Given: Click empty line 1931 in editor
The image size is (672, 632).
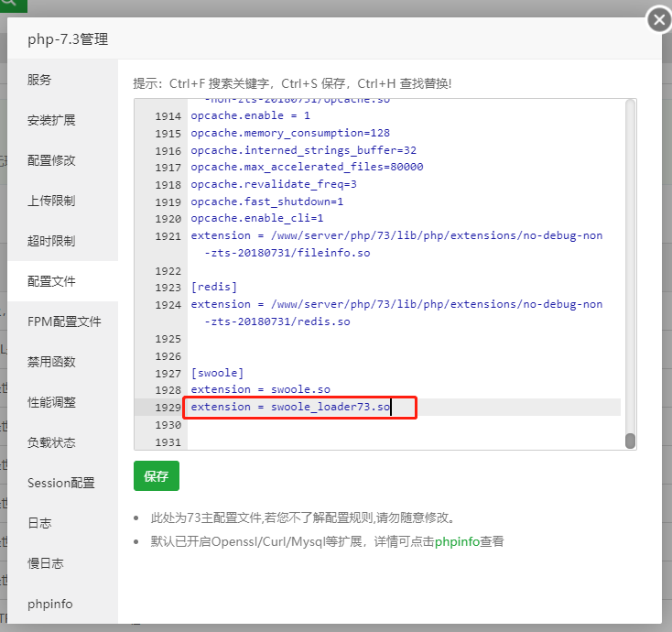Looking at the screenshot, I should [404, 442].
